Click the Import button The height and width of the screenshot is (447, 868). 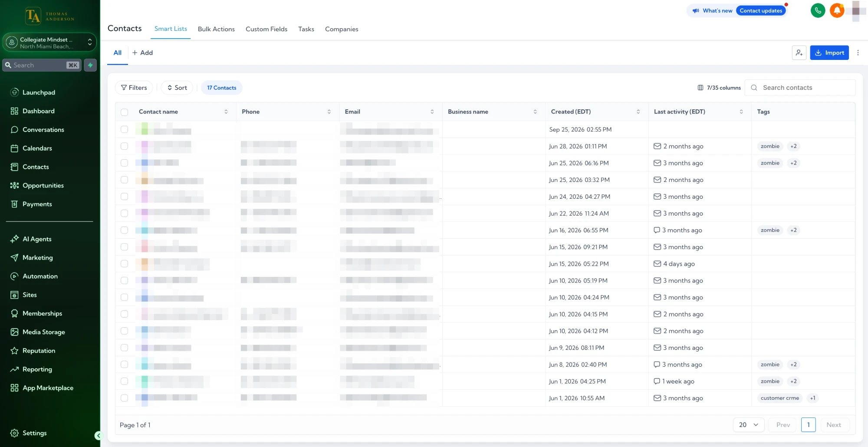click(x=829, y=53)
